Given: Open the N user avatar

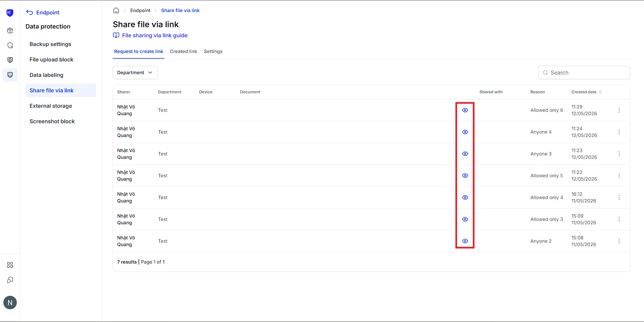Looking at the screenshot, I should pyautogui.click(x=10, y=303).
